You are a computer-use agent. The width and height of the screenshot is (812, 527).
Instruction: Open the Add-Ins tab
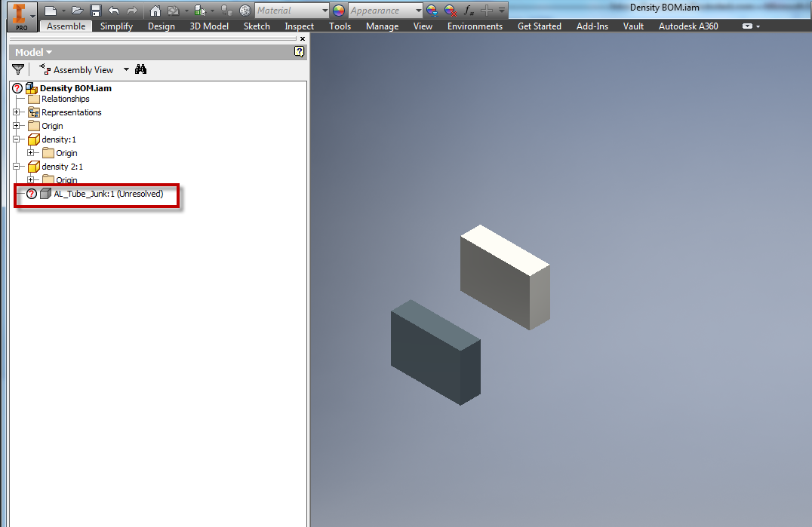coord(592,26)
